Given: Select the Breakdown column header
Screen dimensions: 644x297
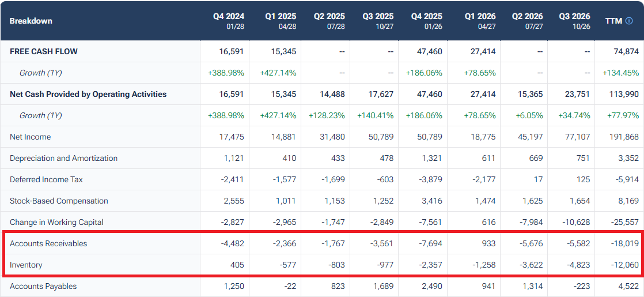Looking at the screenshot, I should click(x=31, y=21).
